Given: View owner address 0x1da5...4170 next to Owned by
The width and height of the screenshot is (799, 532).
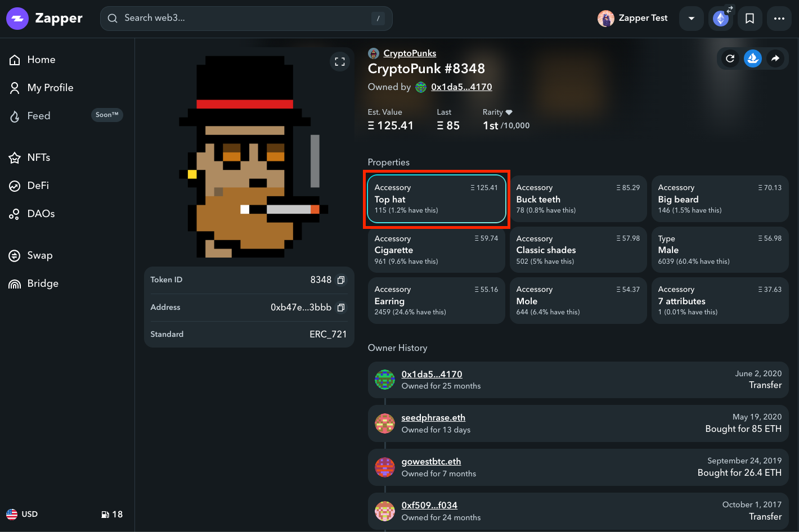Looking at the screenshot, I should [x=461, y=87].
